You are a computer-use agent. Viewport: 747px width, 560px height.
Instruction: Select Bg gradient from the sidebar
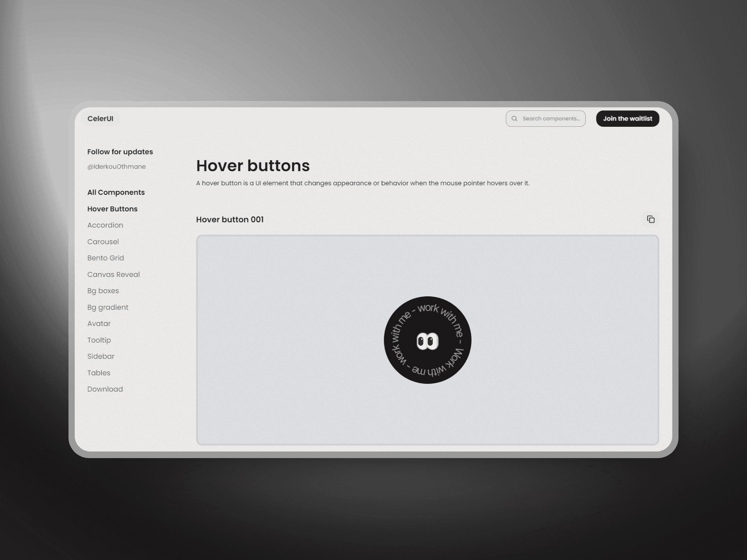click(108, 307)
